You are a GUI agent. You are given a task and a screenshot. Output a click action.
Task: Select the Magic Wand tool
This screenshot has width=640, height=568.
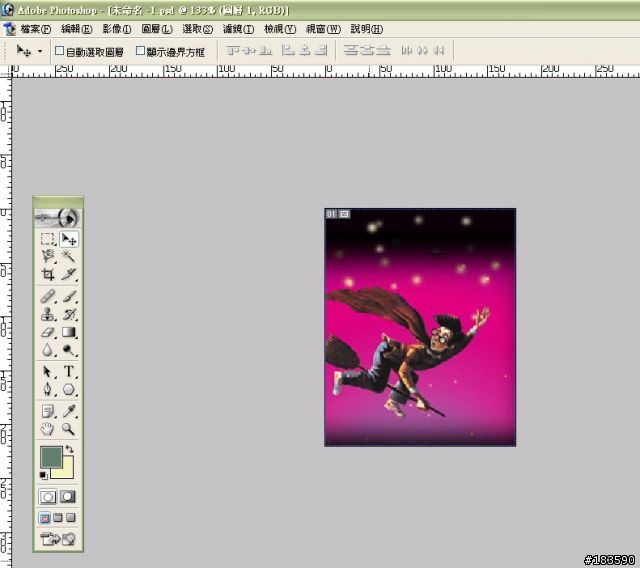coord(69,256)
